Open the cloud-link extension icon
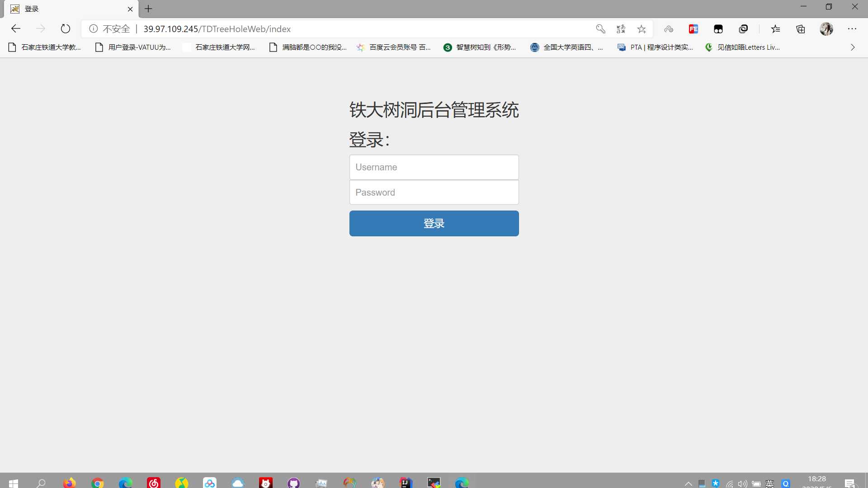868x488 pixels. (x=669, y=29)
